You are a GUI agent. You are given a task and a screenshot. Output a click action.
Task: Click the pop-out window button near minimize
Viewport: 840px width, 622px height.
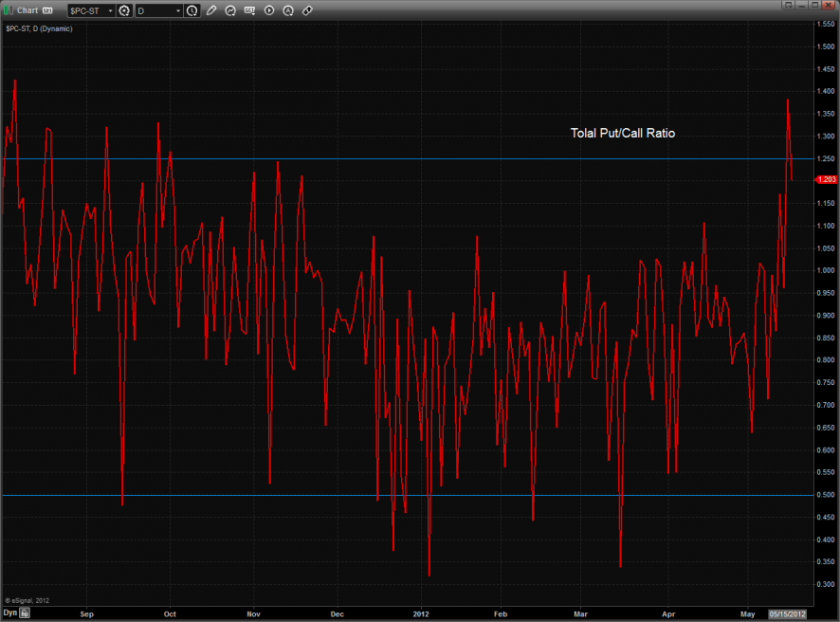coord(787,5)
